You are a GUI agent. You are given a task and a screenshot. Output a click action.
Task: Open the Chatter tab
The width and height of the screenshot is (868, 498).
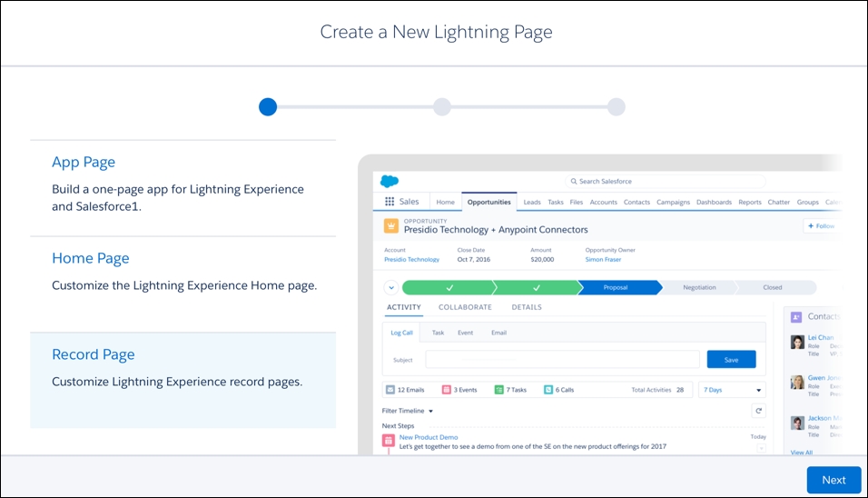(x=778, y=202)
